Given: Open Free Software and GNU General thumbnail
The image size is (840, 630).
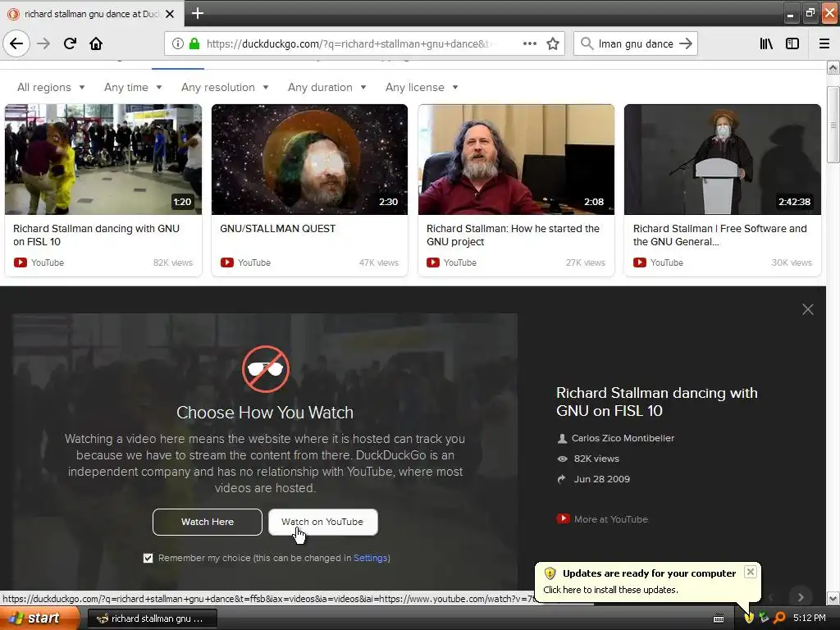Looking at the screenshot, I should tap(723, 159).
